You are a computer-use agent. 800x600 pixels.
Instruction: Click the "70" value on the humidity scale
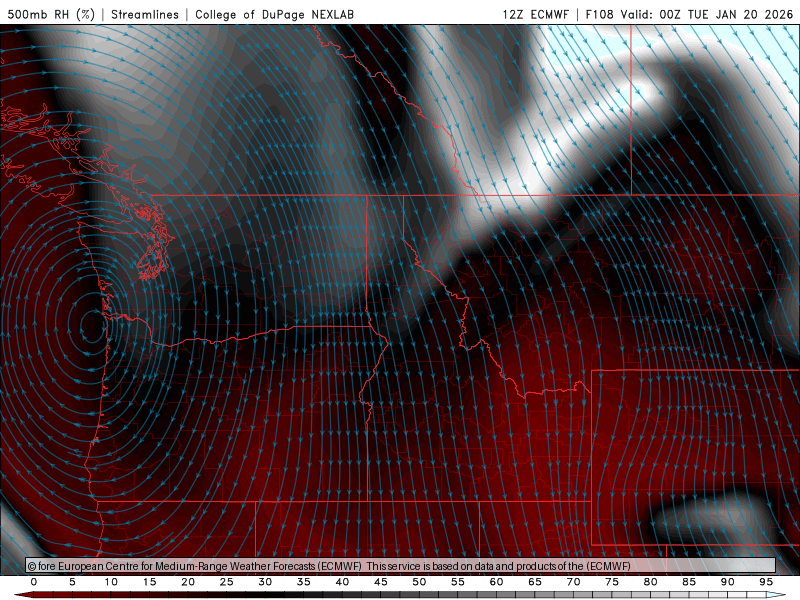[x=573, y=582]
